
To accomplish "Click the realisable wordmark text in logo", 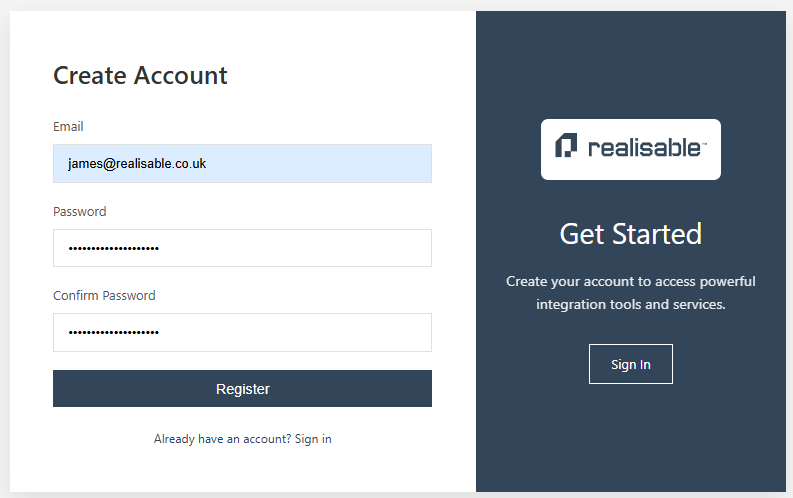I will coord(644,149).
